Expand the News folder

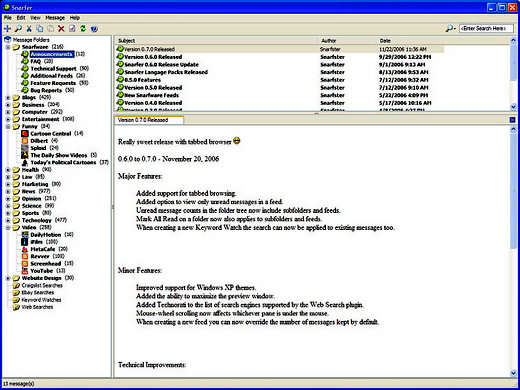[x=8, y=192]
